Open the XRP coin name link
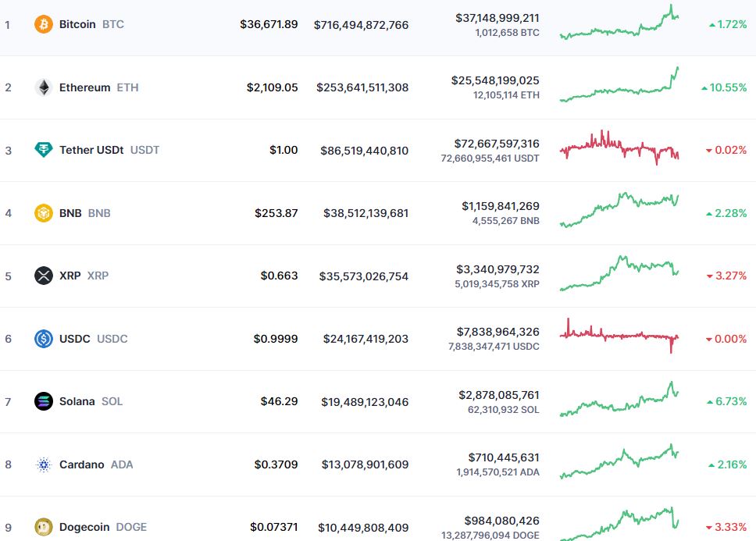 pyautogui.click(x=84, y=276)
